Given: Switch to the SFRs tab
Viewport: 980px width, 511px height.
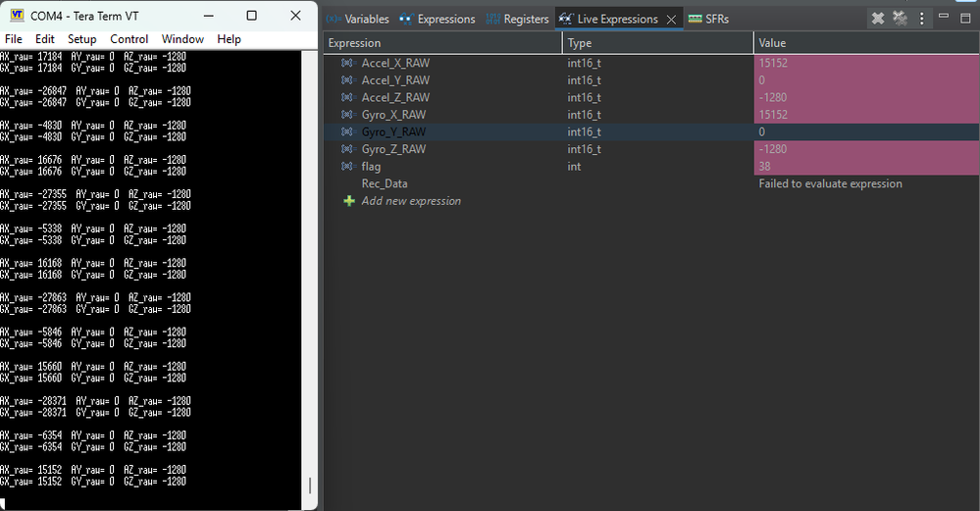Looking at the screenshot, I should pos(708,19).
